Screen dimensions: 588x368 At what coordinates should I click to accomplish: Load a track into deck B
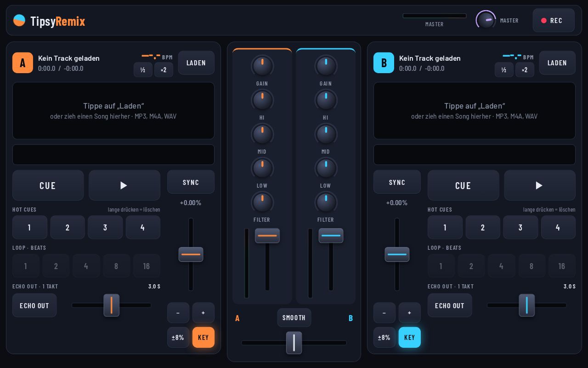point(557,63)
